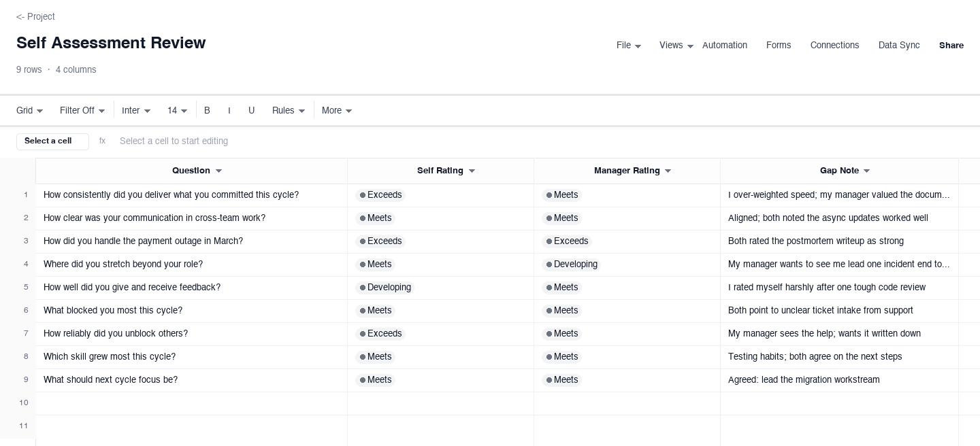The width and height of the screenshot is (980, 446).
Task: Click Developing self rating in row 5
Action: pos(385,288)
